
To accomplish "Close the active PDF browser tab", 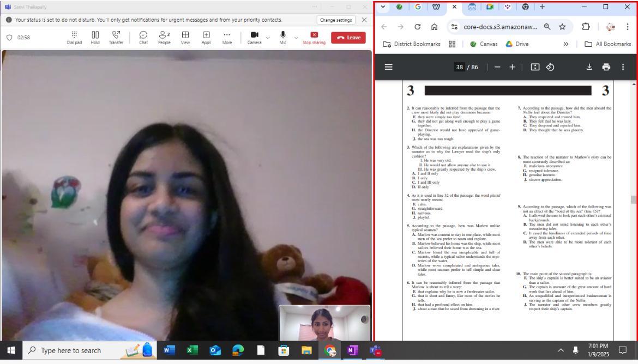I will pyautogui.click(x=454, y=7).
